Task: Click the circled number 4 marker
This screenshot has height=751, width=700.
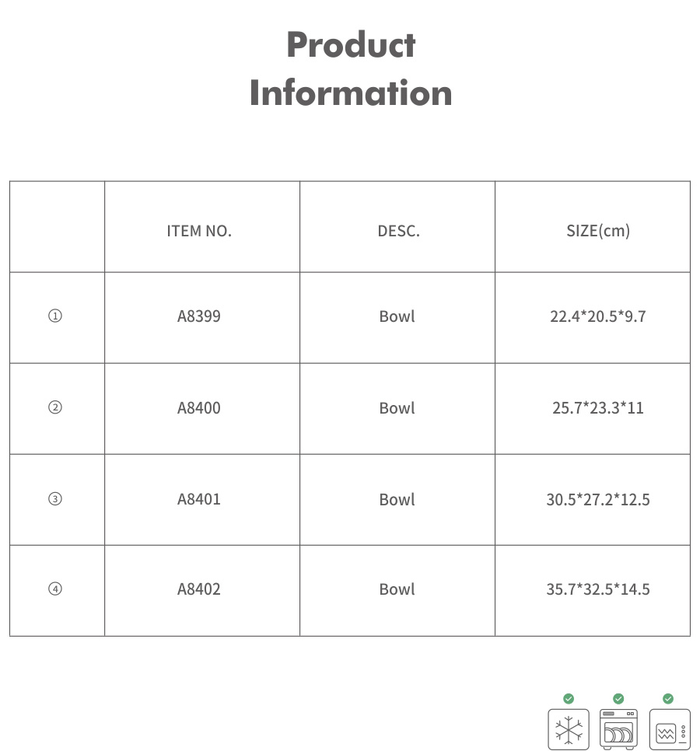Action: click(55, 589)
